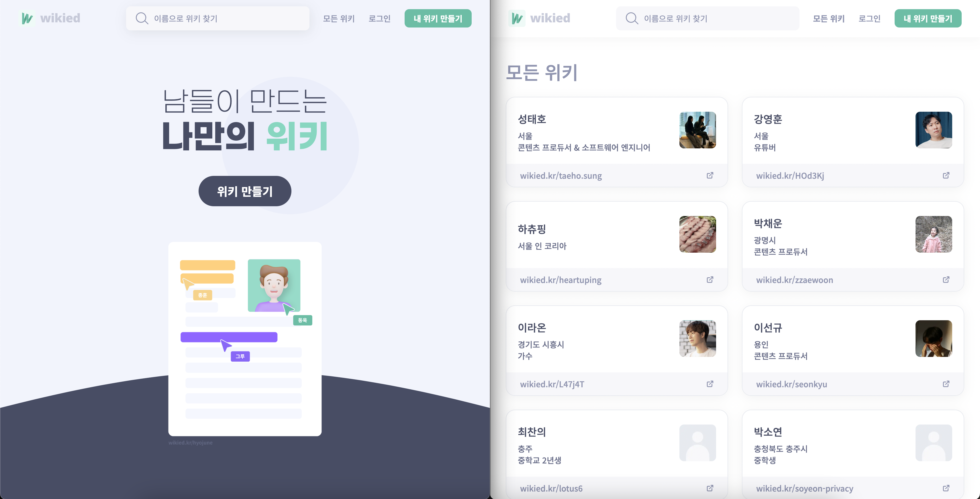980x499 pixels.
Task: Click the wikied logo on landing page
Action: [x=50, y=18]
